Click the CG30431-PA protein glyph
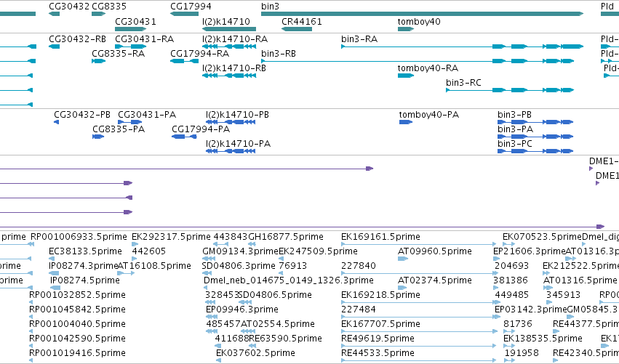 tap(130, 122)
